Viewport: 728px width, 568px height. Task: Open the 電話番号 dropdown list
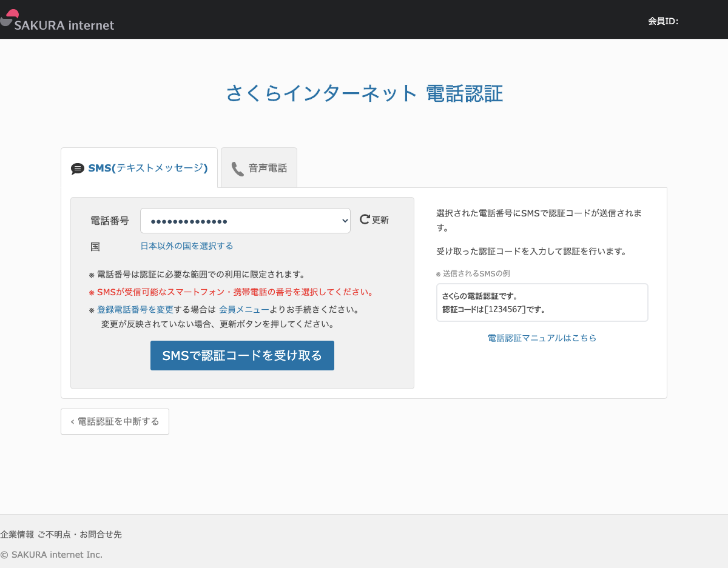coord(244,221)
